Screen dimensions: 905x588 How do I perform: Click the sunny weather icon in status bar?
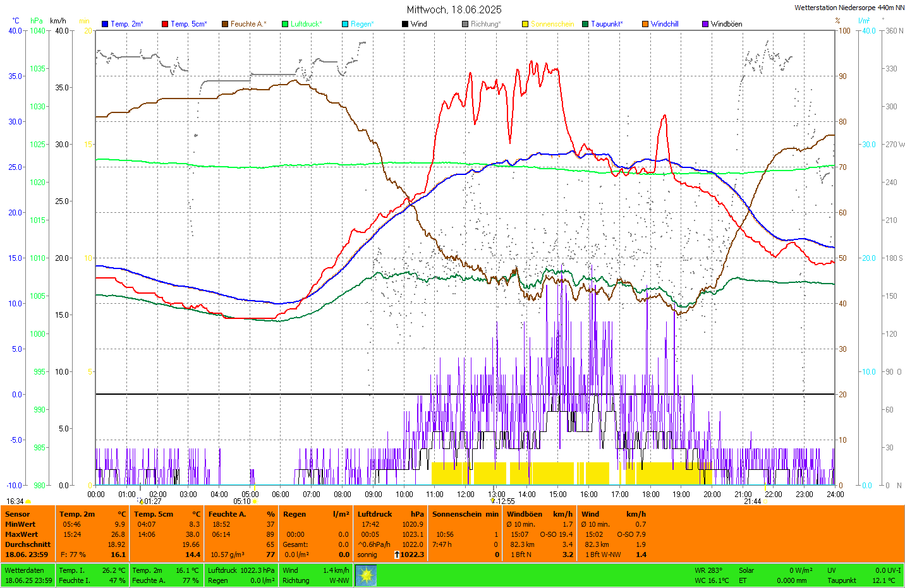(366, 575)
